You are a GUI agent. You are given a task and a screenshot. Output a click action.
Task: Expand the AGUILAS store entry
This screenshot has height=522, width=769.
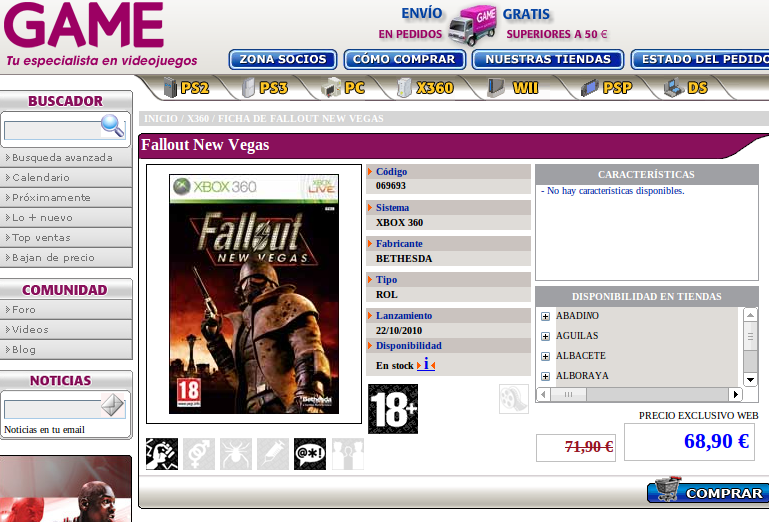point(545,337)
